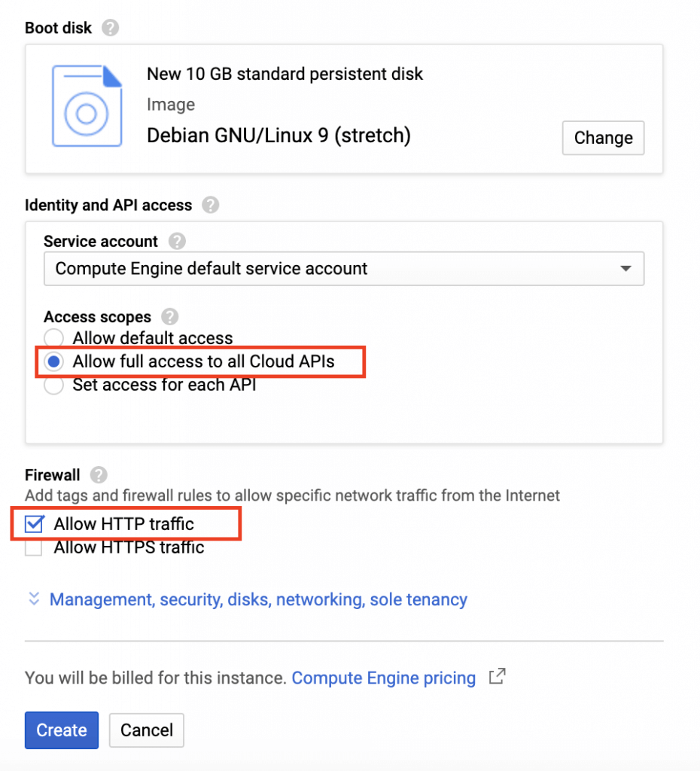Select Allow full access to all Cloud APIs

coord(53,361)
